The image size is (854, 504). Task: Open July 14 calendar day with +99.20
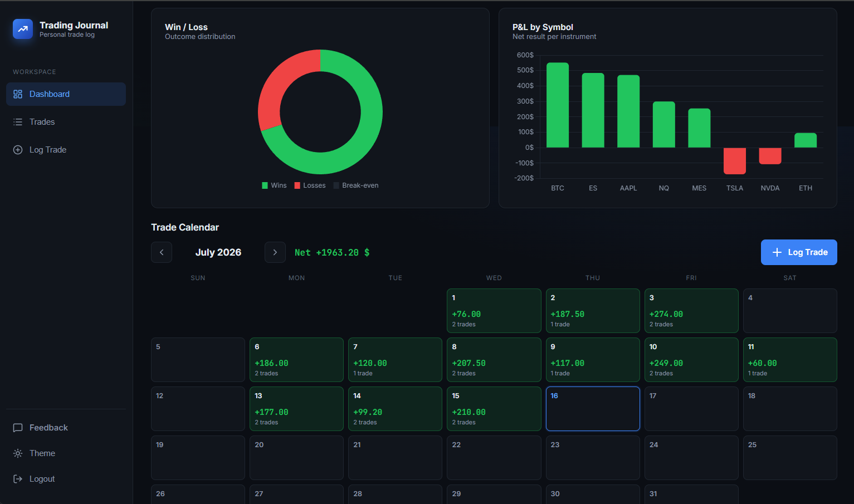coord(395,409)
